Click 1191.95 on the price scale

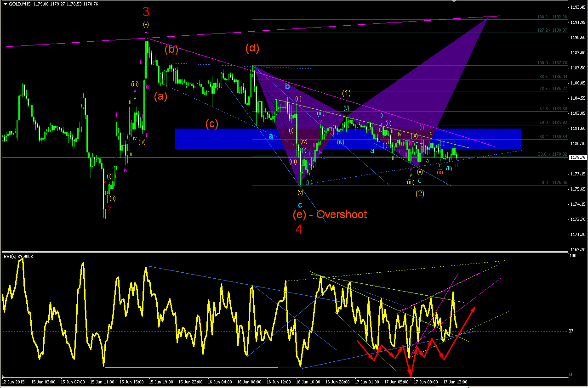tap(578, 22)
